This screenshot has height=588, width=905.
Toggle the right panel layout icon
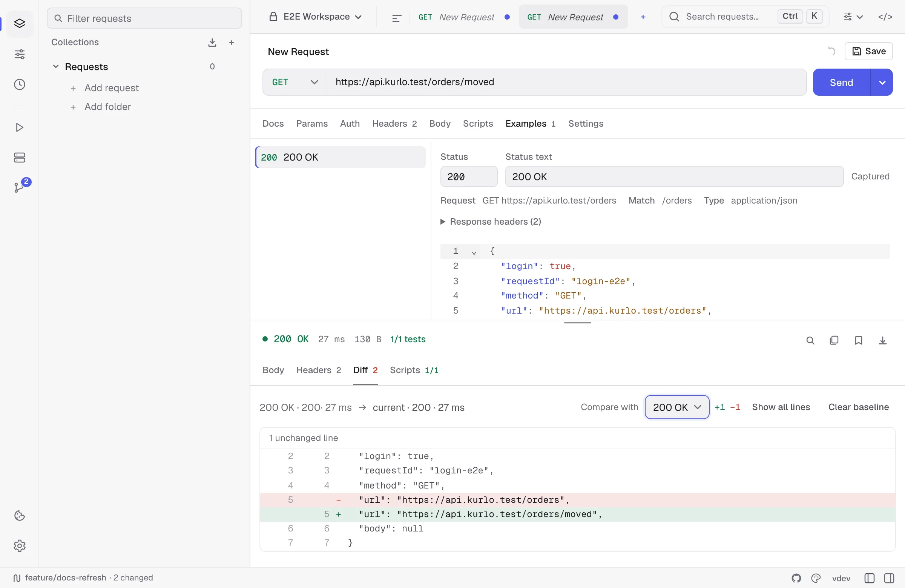click(890, 578)
